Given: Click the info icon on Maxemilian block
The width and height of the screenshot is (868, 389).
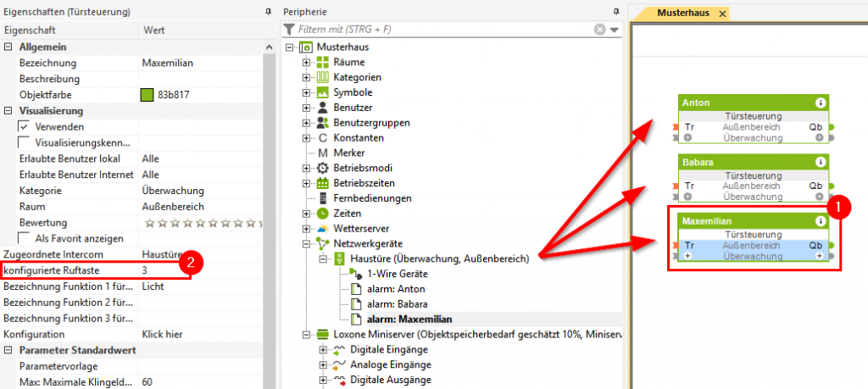Looking at the screenshot, I should [820, 221].
